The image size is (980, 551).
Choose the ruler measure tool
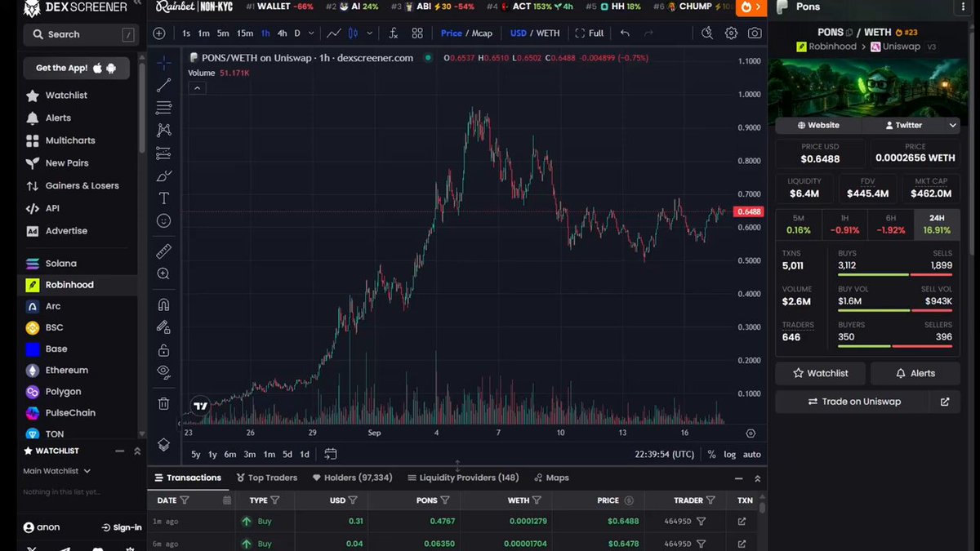click(x=163, y=251)
